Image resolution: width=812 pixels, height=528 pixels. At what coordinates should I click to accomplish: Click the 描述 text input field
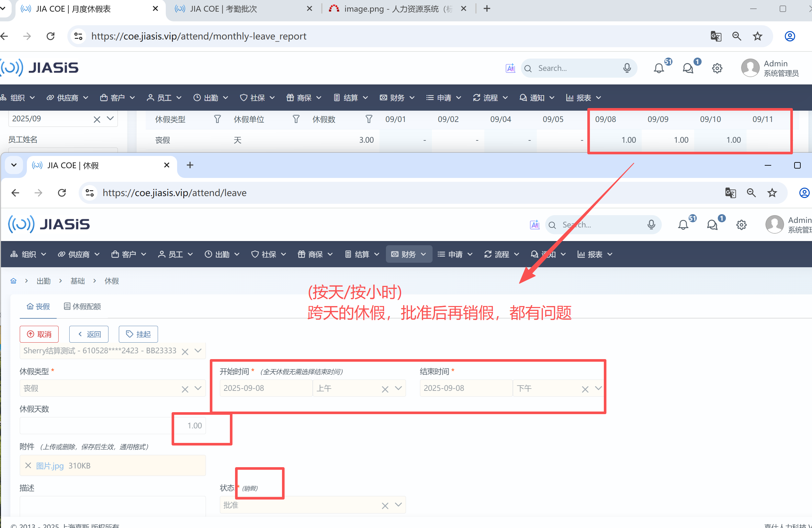pos(113,506)
